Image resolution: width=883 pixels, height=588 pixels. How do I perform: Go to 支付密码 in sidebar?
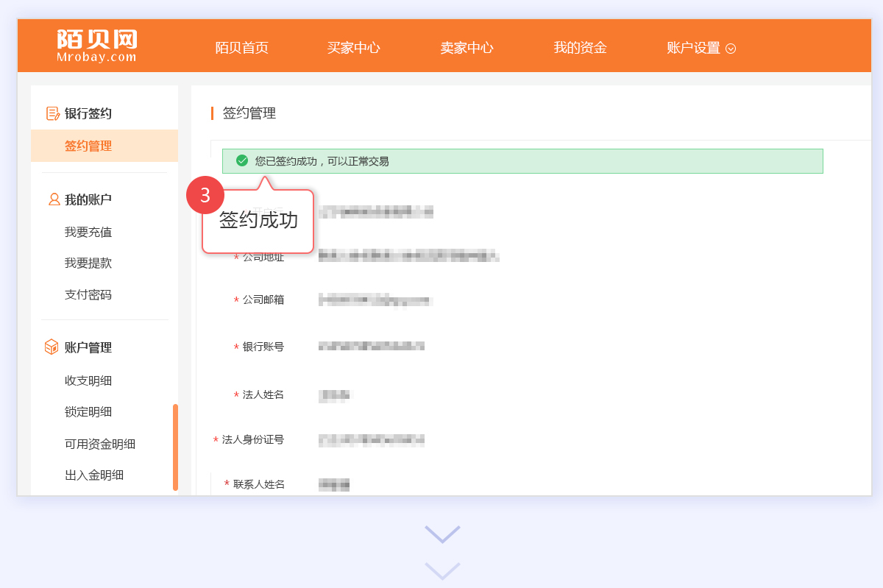(88, 294)
